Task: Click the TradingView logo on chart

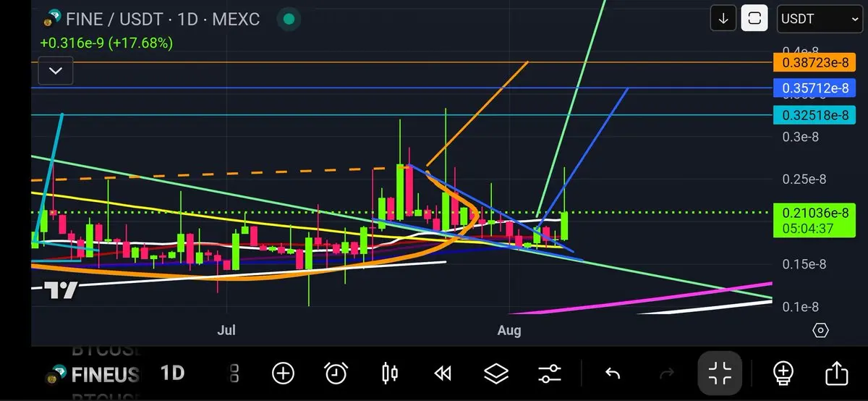Action: 61,290
